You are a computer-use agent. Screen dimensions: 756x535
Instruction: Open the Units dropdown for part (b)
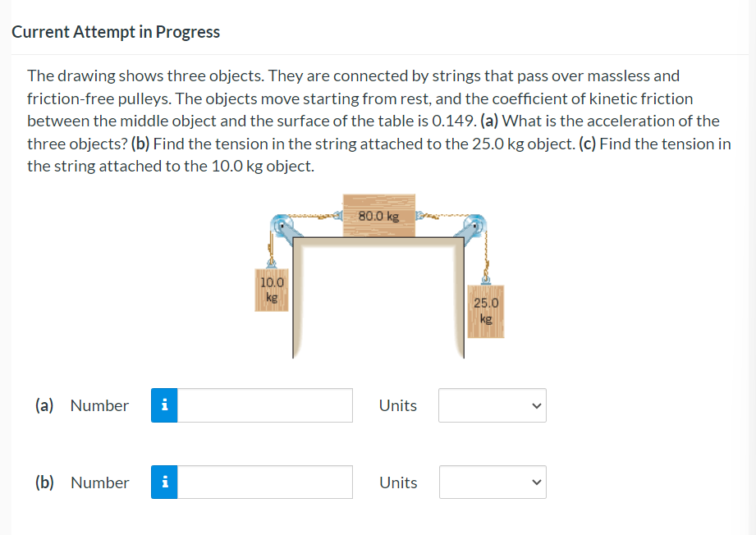tap(493, 482)
